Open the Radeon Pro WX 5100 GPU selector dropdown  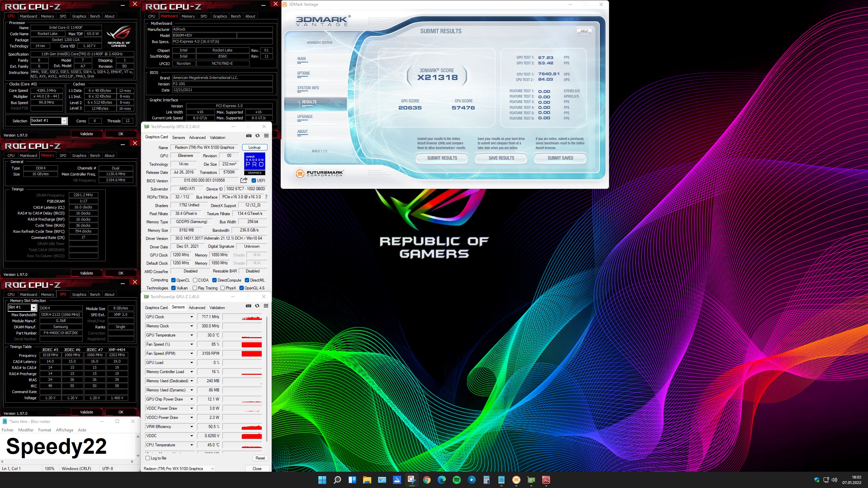pyautogui.click(x=179, y=469)
